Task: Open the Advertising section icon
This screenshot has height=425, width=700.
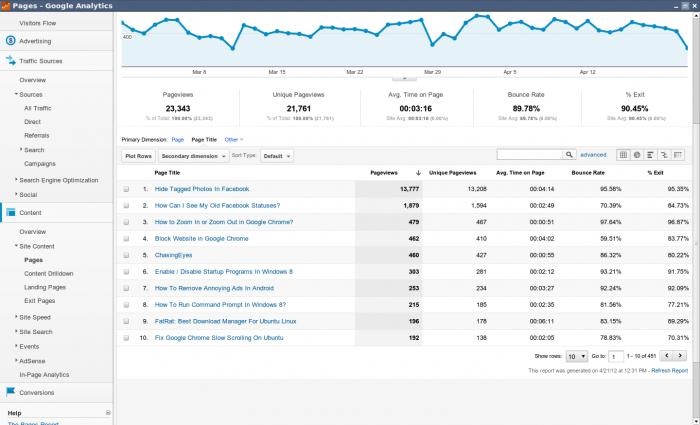Action: pos(10,41)
